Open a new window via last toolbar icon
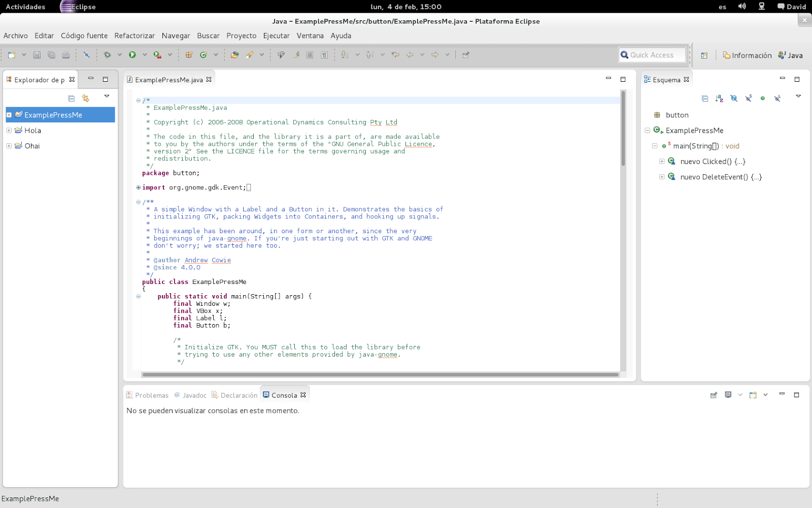Viewport: 812px width, 508px height. [x=466, y=54]
